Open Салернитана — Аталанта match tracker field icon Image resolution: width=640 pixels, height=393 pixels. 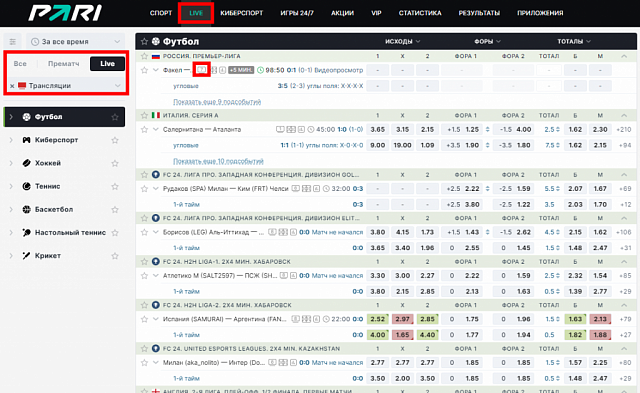click(x=291, y=129)
